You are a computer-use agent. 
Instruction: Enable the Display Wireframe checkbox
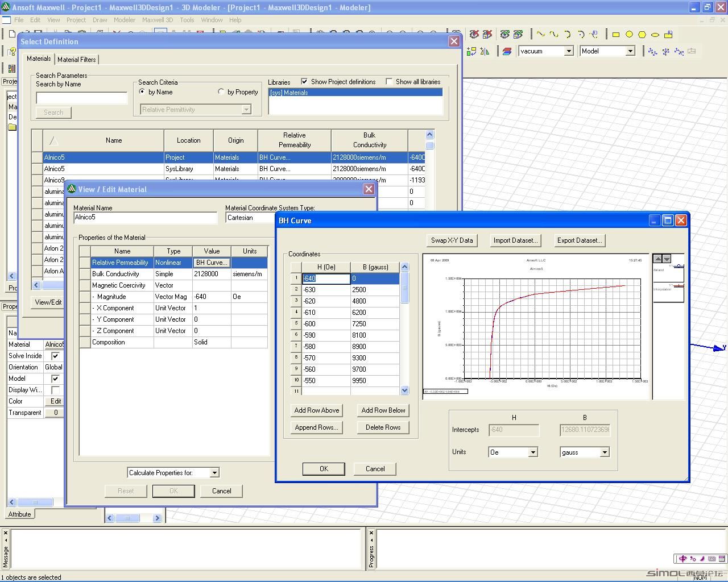pyautogui.click(x=55, y=390)
